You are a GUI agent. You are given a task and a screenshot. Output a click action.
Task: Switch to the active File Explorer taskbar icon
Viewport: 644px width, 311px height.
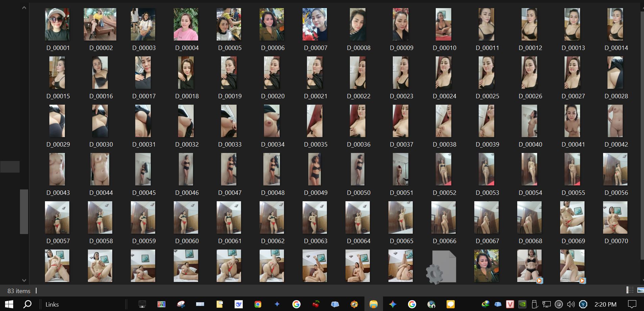click(x=374, y=304)
